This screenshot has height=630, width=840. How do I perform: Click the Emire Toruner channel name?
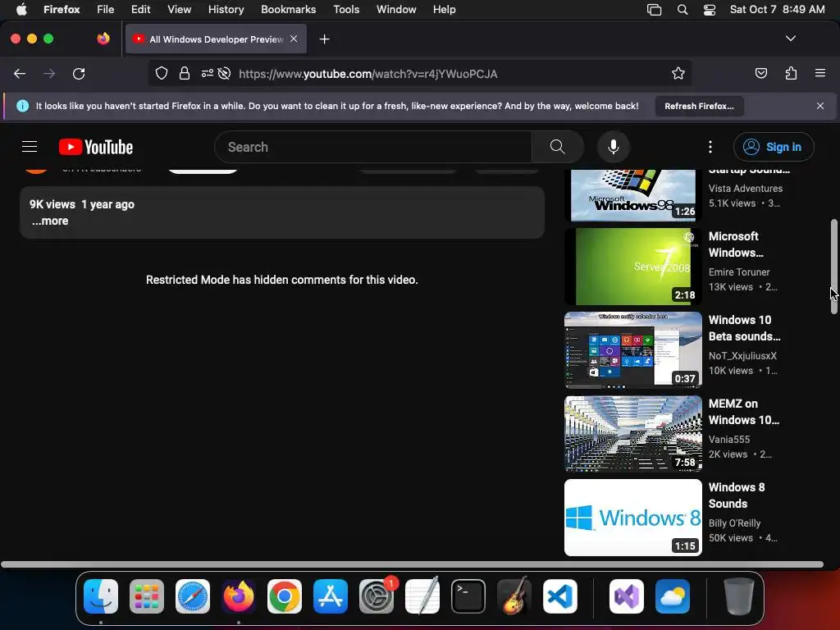click(739, 272)
